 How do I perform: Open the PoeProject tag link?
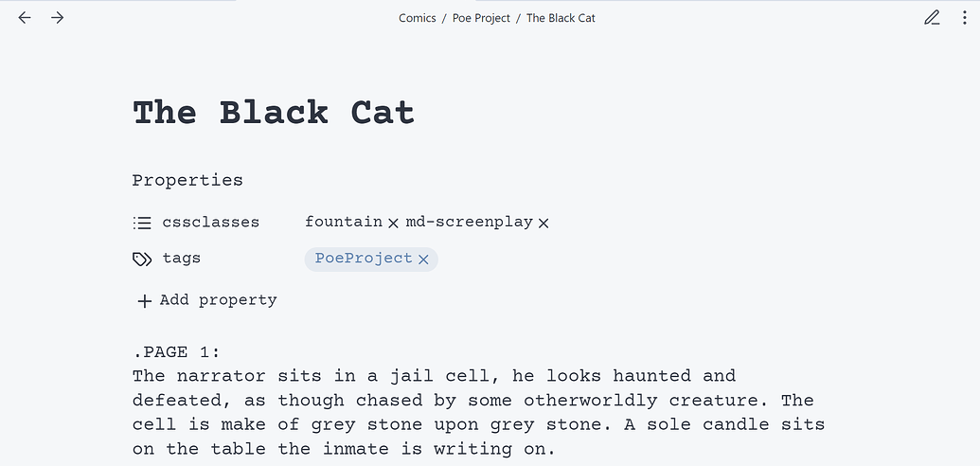coord(364,259)
